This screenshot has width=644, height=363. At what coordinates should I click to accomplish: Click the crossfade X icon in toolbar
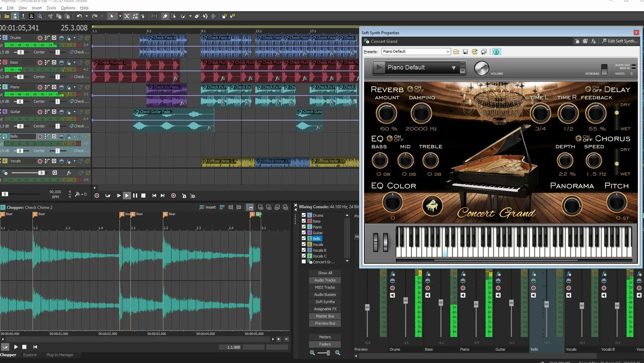click(127, 16)
